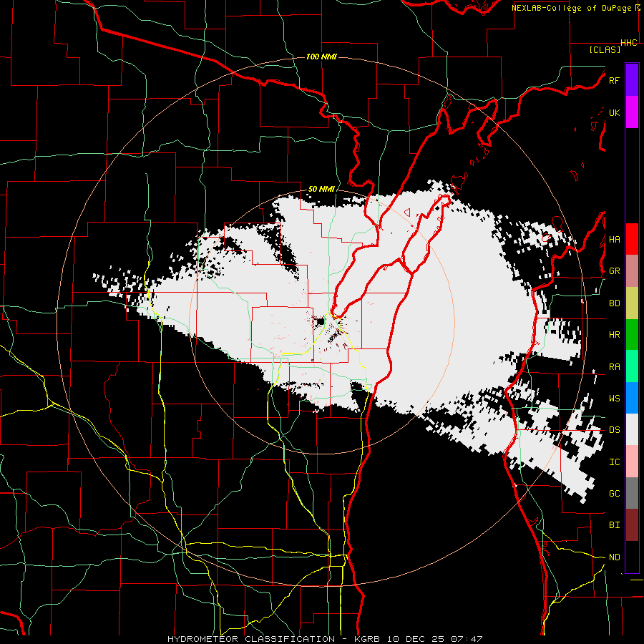Screen dimensions: 644x644
Task: Click the WS legend label
Action: click(614, 398)
